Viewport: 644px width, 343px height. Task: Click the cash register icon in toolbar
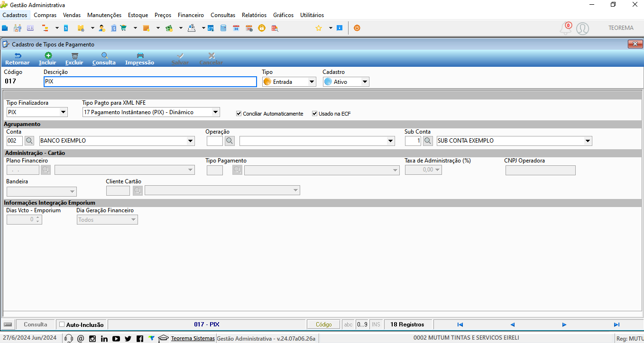(192, 28)
